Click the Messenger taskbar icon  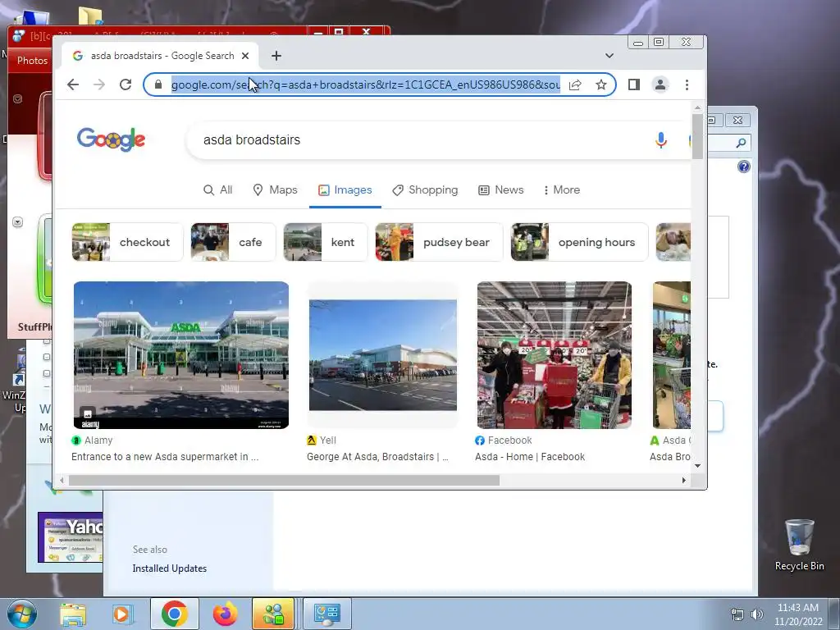tap(273, 614)
